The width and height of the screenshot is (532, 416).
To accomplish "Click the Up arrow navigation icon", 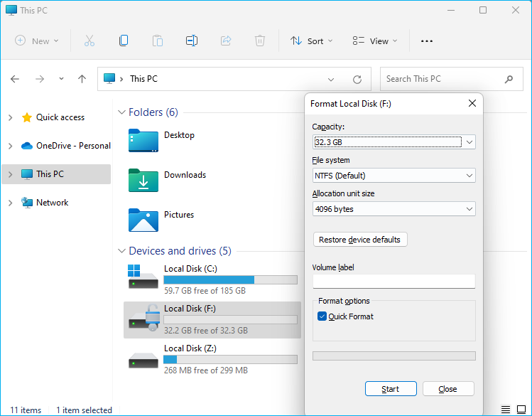I will [82, 79].
